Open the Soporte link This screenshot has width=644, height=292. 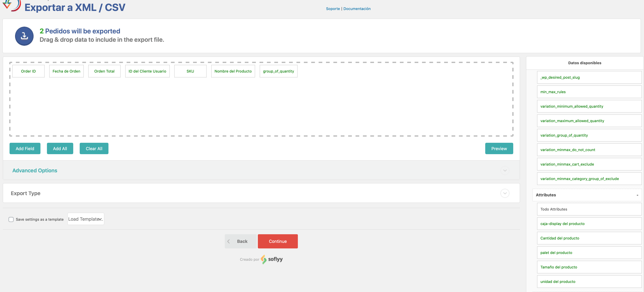tap(333, 9)
